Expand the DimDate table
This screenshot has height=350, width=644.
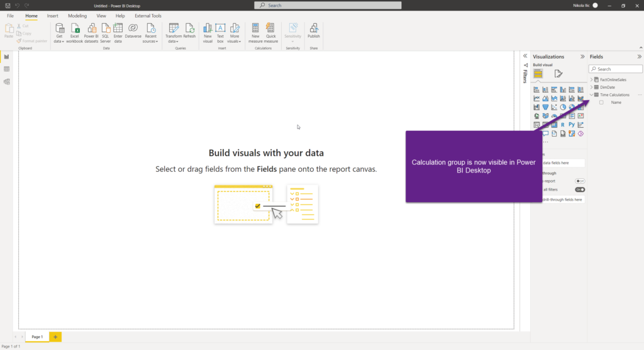[592, 87]
